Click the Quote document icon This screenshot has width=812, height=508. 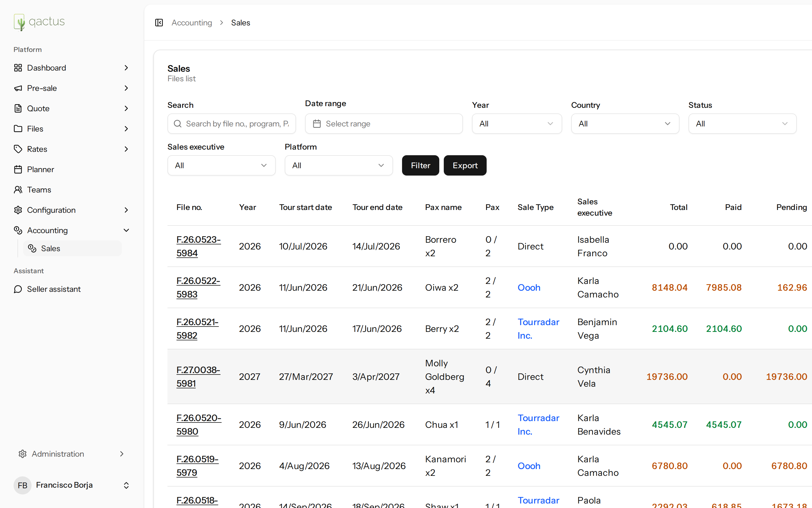tap(18, 109)
